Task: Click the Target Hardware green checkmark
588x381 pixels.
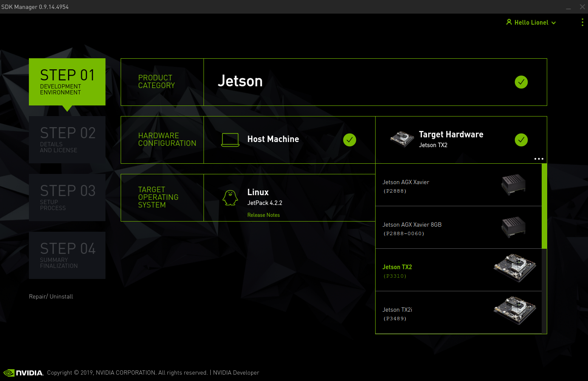Action: point(521,139)
